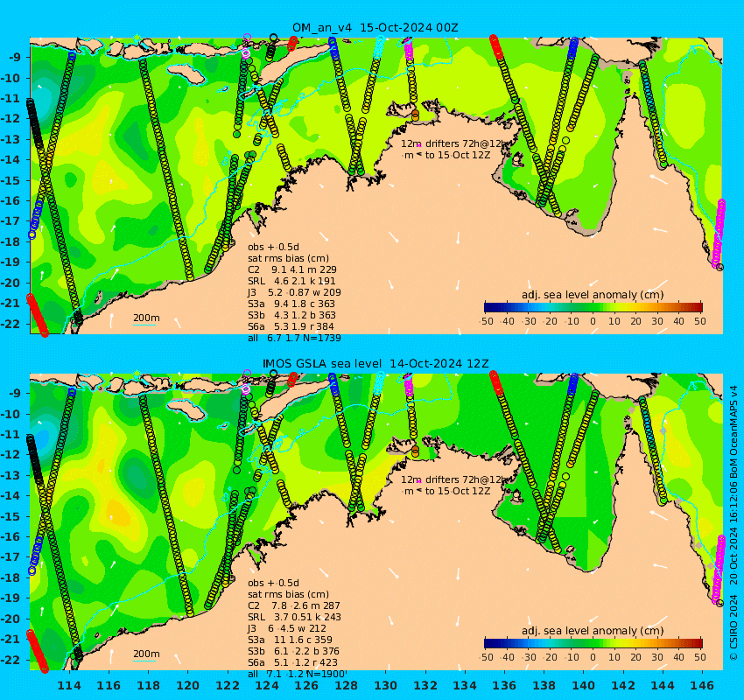Click longitude axis label '122'
744x700 pixels.
(228, 686)
